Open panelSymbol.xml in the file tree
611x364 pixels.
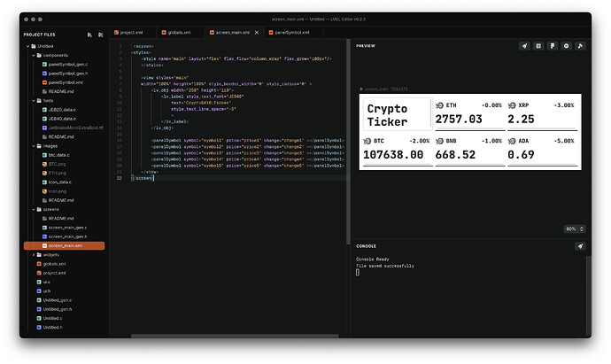pyautogui.click(x=66, y=82)
